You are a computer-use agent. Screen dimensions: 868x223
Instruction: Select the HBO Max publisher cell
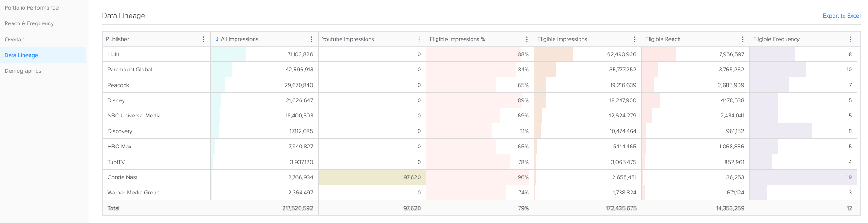pyautogui.click(x=156, y=147)
